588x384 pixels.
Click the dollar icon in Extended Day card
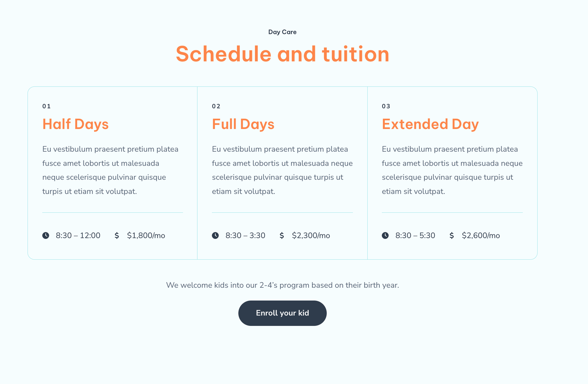pos(452,236)
